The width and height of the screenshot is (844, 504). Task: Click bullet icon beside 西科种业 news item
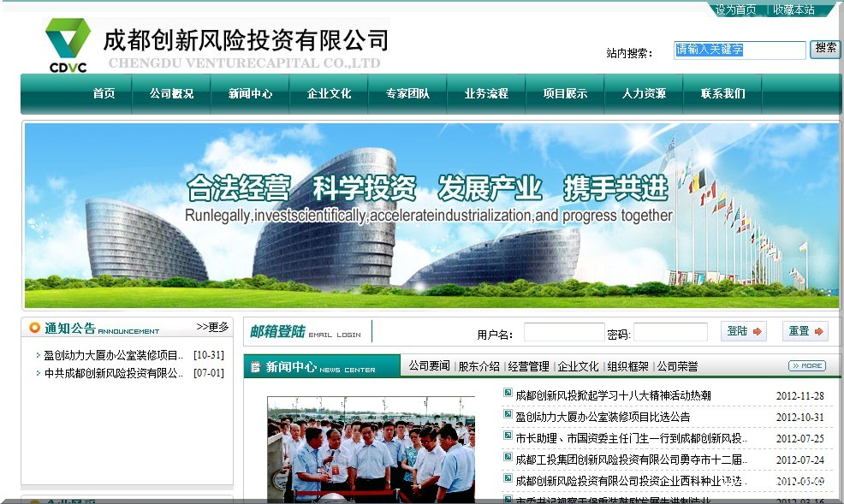(507, 478)
